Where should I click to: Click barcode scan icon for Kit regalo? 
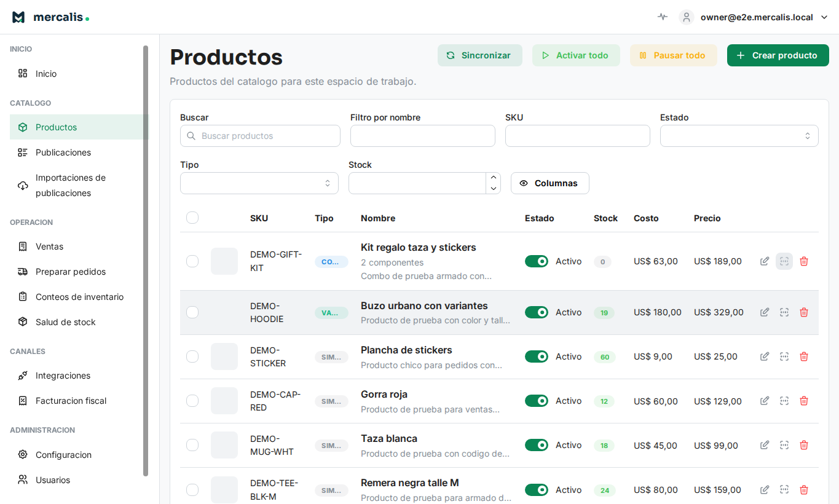(784, 261)
